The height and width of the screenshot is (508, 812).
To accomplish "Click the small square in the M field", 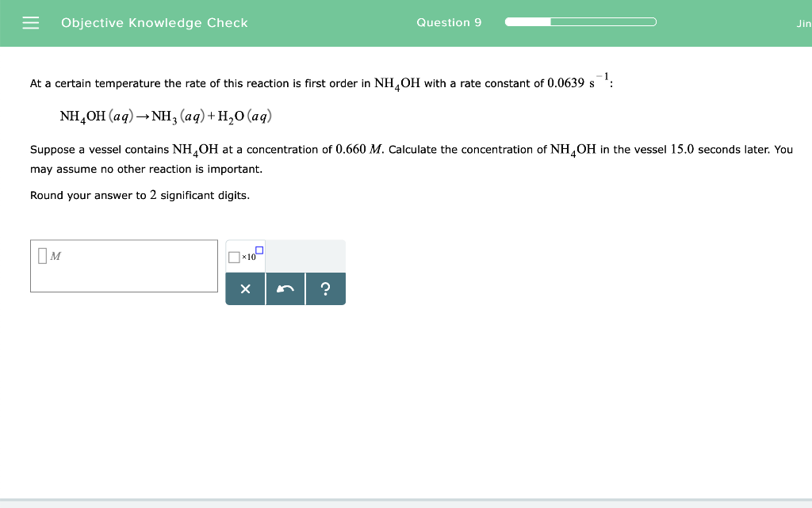I will (42, 255).
